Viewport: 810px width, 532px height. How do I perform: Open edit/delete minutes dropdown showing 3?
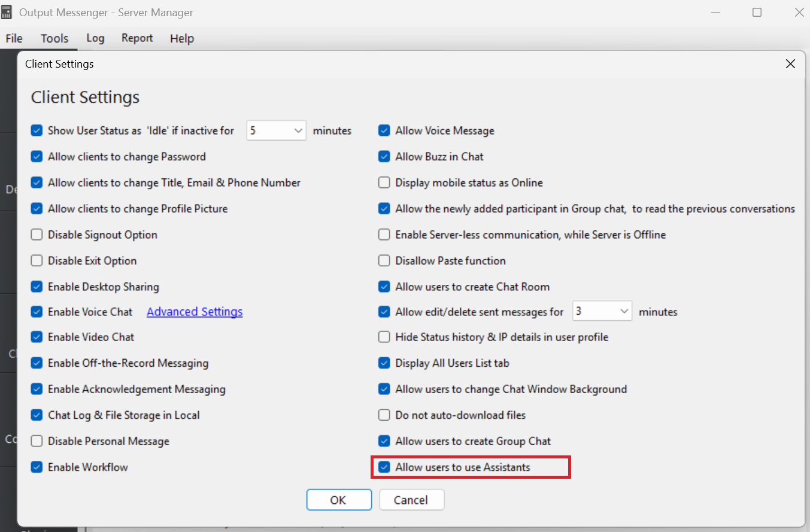click(x=602, y=311)
